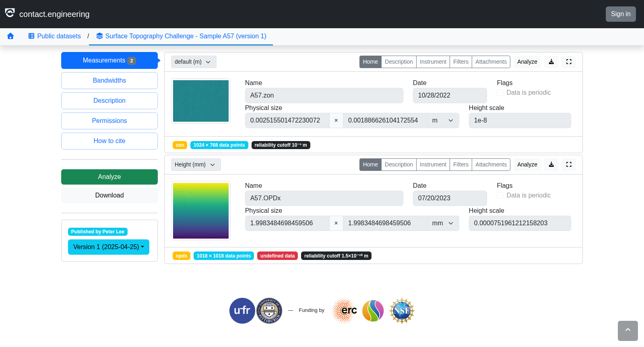Click the first 1.9983484698459506 size field
Image resolution: width=644 pixels, height=347 pixels.
coord(287,223)
